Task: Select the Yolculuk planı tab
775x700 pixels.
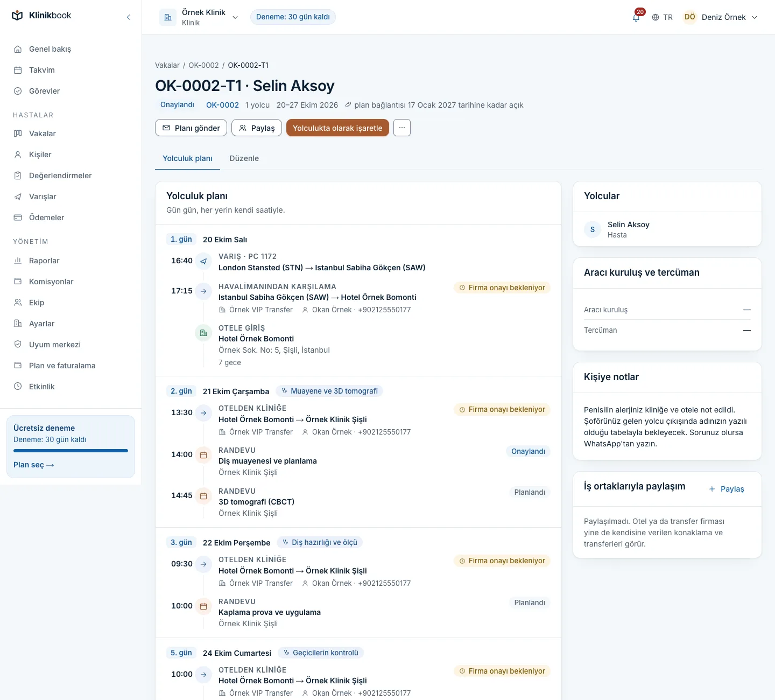Action: pyautogui.click(x=187, y=158)
